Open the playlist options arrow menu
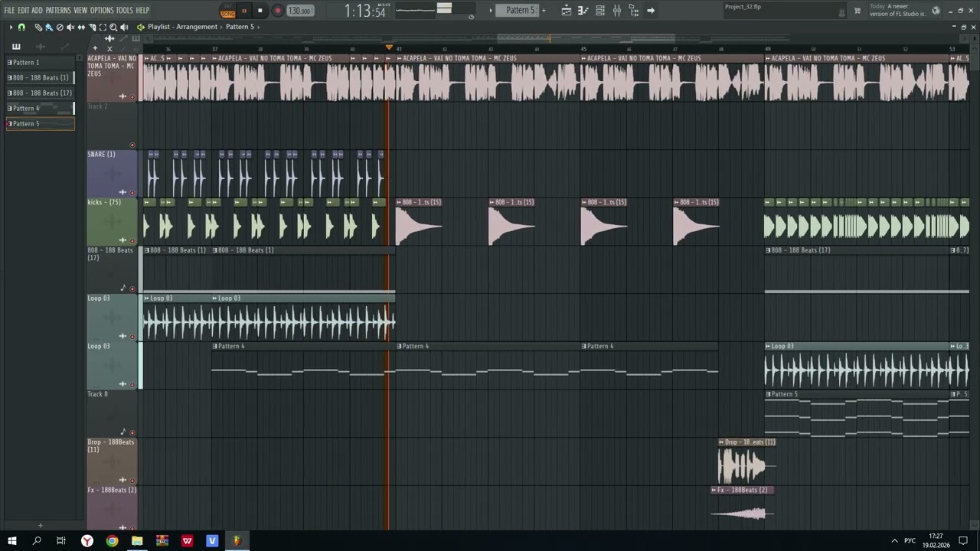The image size is (980, 551). coord(11,27)
